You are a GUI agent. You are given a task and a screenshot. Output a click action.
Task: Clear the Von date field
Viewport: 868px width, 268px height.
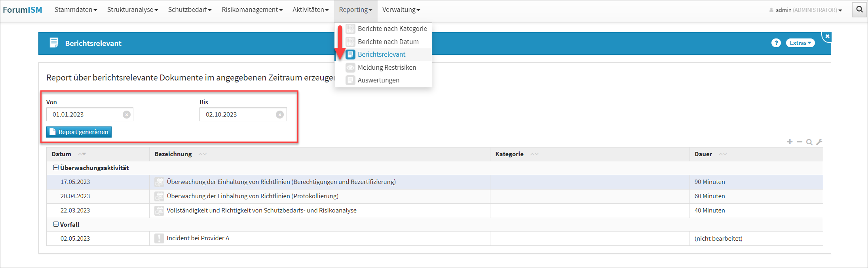[127, 115]
